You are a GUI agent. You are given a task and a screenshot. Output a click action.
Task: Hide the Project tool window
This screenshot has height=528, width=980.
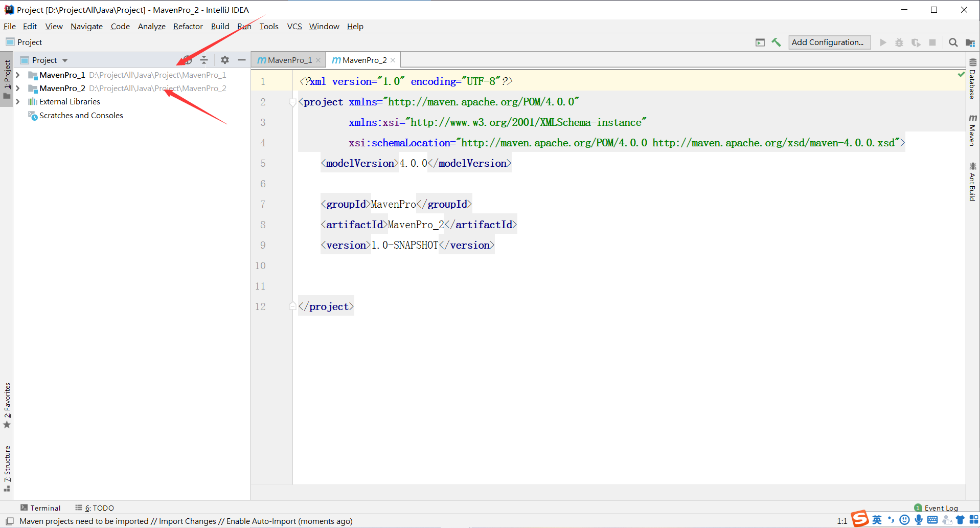click(242, 60)
